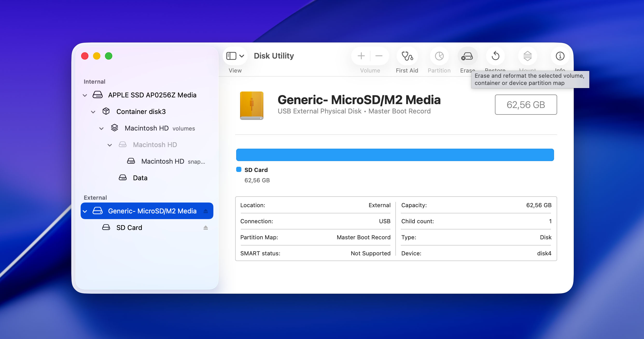Viewport: 644px width, 339px height.
Task: Click the 62,56 GB capacity box
Action: [x=526, y=105]
